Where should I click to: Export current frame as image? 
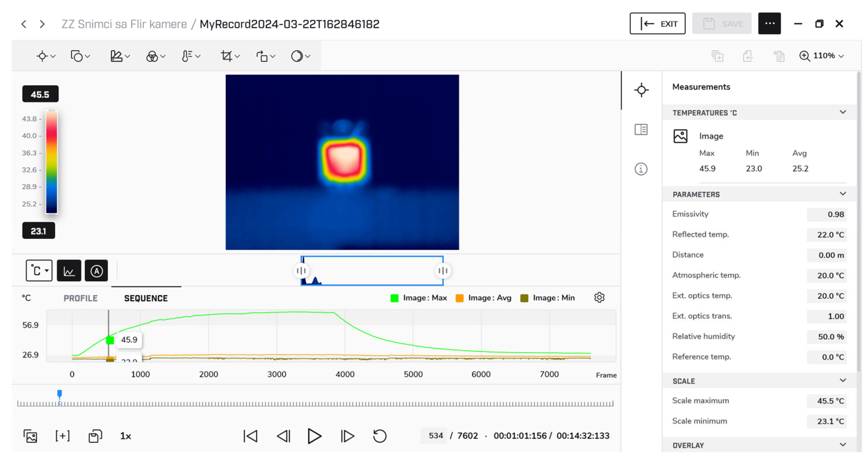click(x=30, y=436)
